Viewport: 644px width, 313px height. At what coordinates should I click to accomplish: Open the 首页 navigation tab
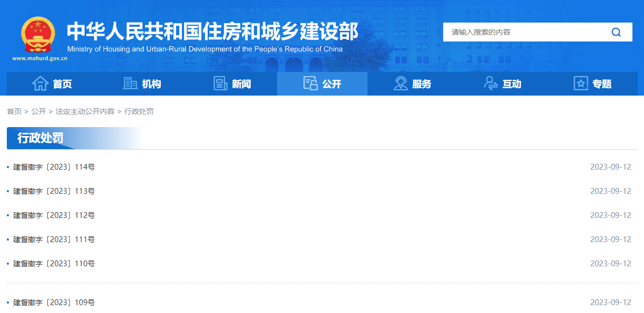52,84
